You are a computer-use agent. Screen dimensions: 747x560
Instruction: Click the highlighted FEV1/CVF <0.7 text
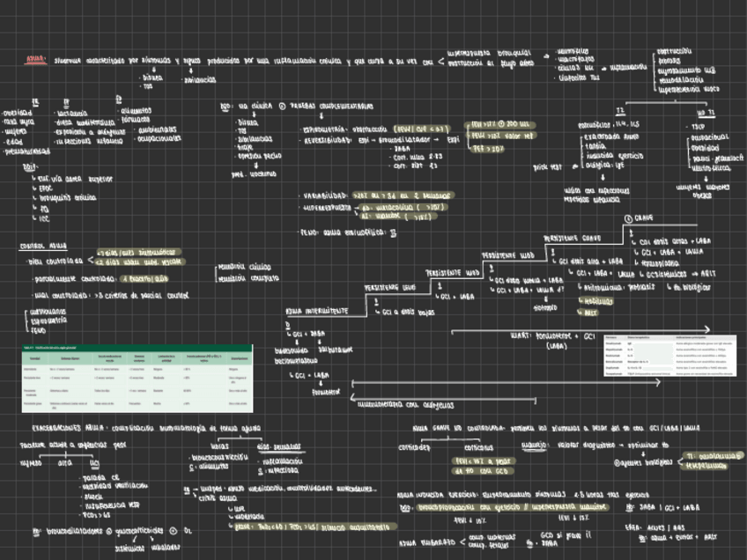pyautogui.click(x=425, y=127)
